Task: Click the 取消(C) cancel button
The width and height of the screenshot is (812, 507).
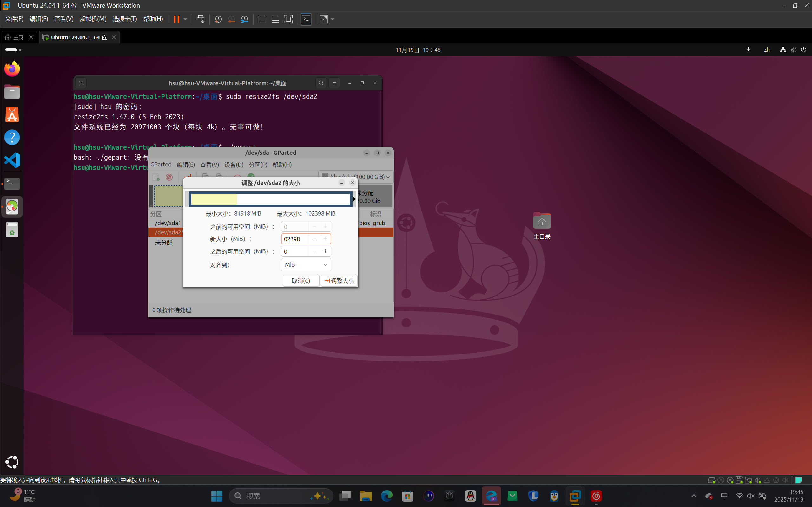Action: (300, 281)
